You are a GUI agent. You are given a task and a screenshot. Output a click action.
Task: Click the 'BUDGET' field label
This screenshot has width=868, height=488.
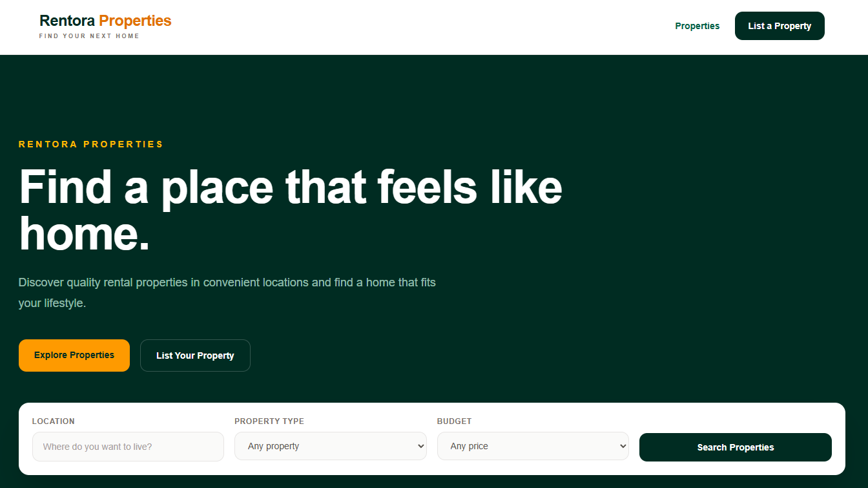tap(455, 421)
